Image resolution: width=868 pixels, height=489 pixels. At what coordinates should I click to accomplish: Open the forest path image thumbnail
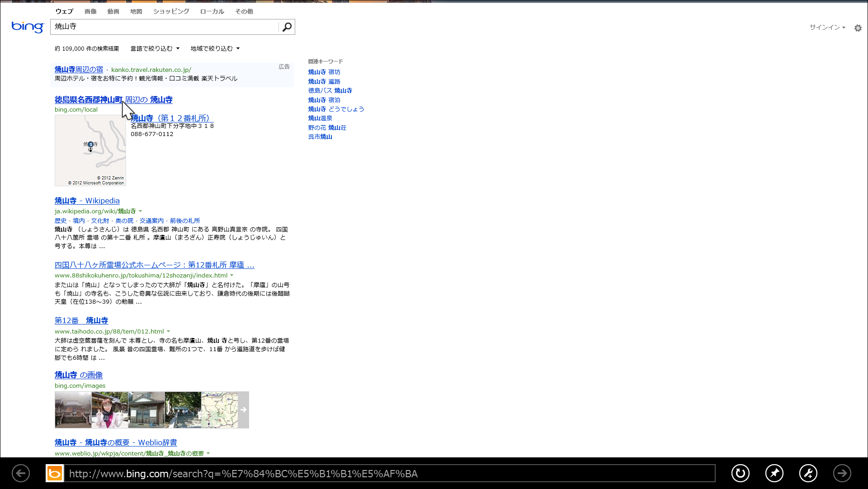(183, 410)
